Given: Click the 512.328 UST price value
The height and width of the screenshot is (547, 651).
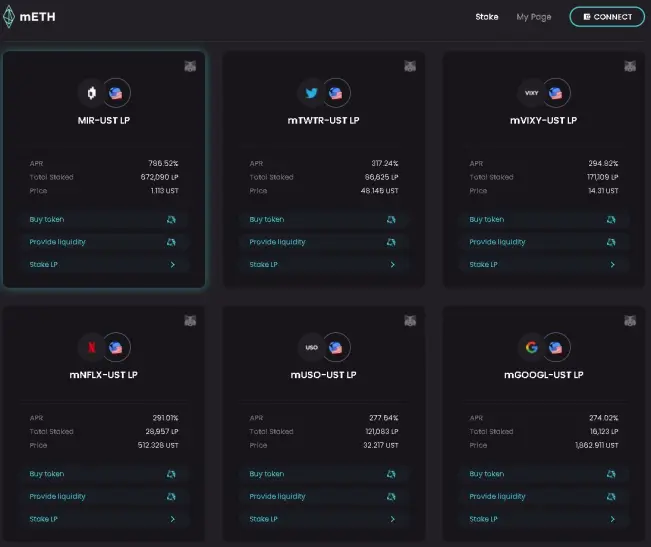Looking at the screenshot, I should pyautogui.click(x=158, y=445).
